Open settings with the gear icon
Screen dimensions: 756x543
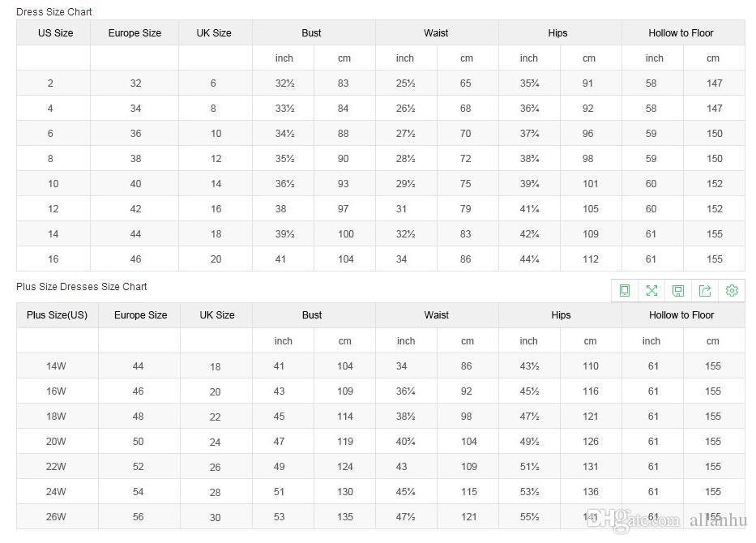pyautogui.click(x=732, y=291)
